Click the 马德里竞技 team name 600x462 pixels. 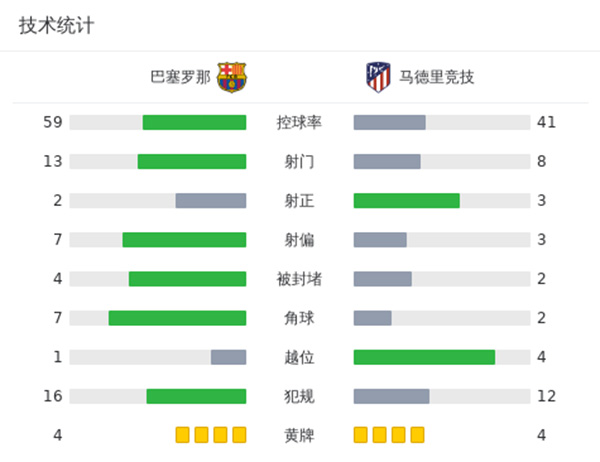point(436,77)
